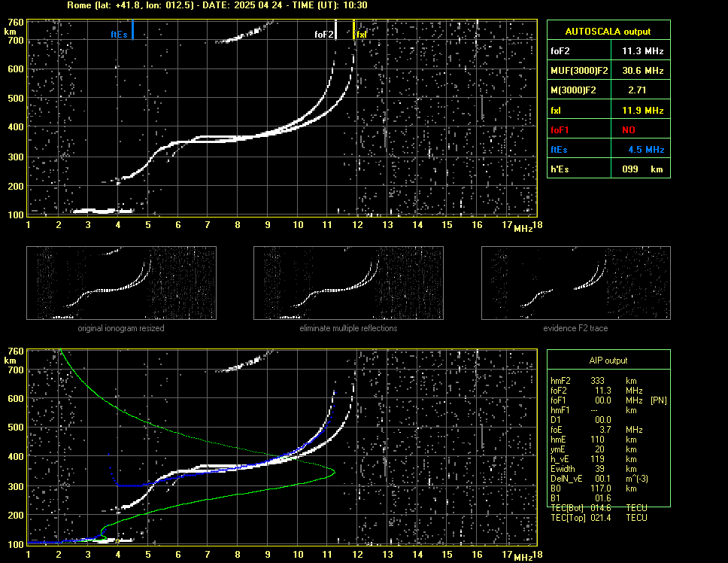Click the peak of the green density profile
Image resolution: width=728 pixels, height=563 pixels.
coord(334,472)
